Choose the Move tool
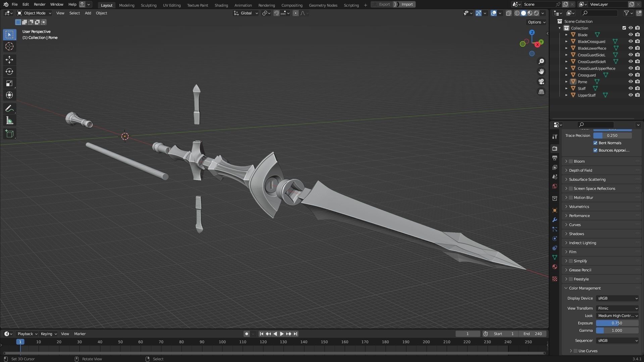The height and width of the screenshot is (362, 644). [9, 60]
